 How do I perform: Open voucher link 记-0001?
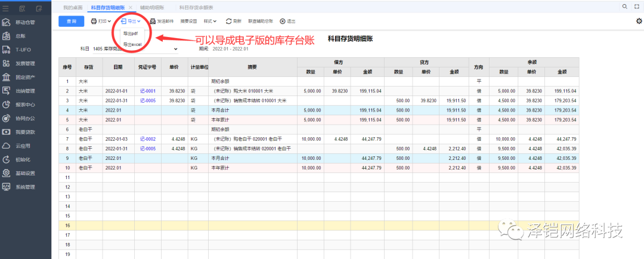[x=147, y=91]
